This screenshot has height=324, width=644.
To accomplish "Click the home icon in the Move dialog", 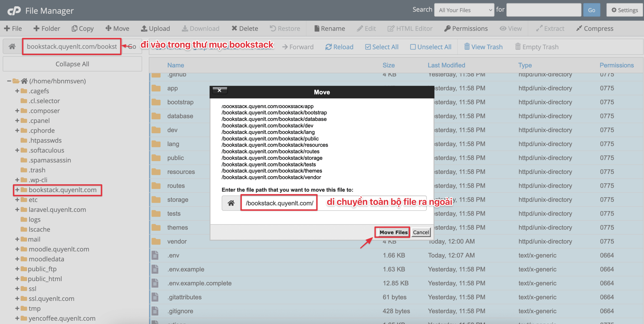I will pyautogui.click(x=231, y=203).
